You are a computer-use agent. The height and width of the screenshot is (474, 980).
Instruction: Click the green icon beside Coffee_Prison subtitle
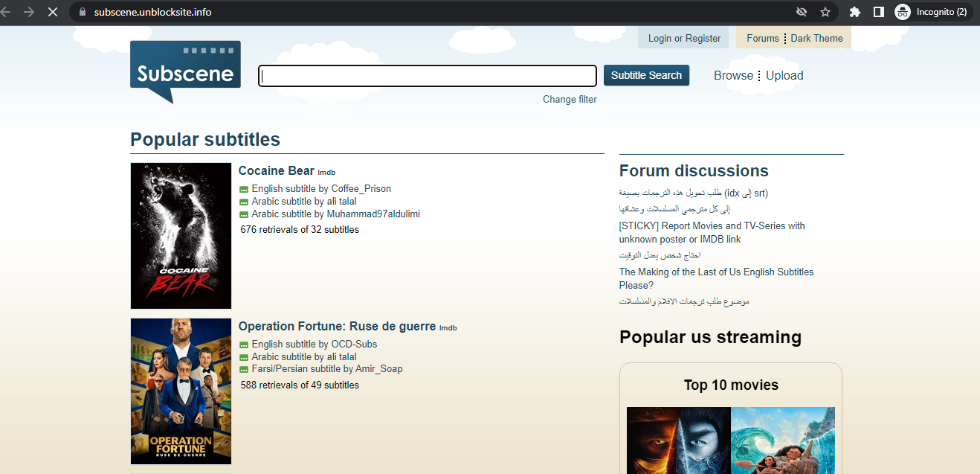point(244,189)
